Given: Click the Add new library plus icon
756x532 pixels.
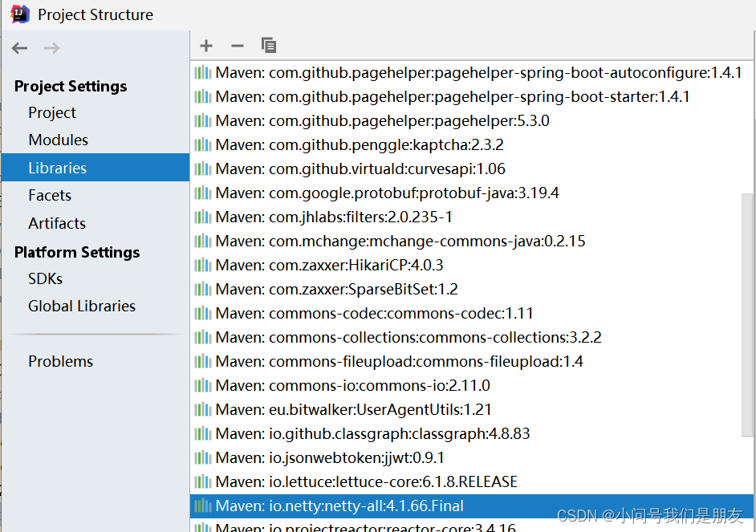Looking at the screenshot, I should (x=206, y=46).
